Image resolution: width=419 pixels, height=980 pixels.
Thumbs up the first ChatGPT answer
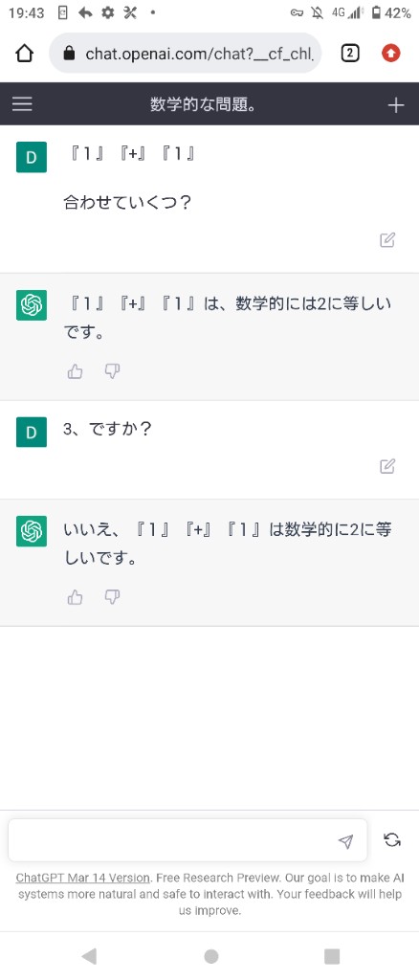point(75,372)
